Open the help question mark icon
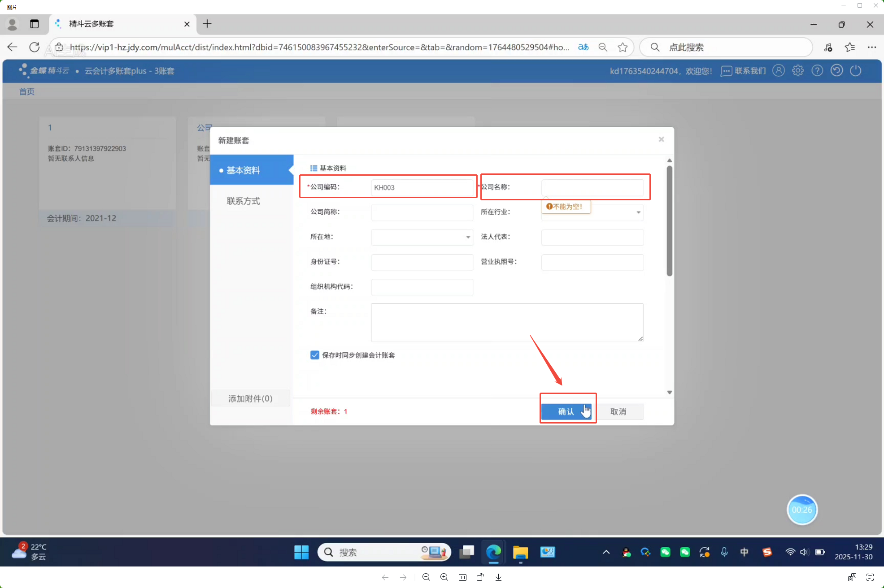Viewport: 884px width, 588px height. (817, 71)
